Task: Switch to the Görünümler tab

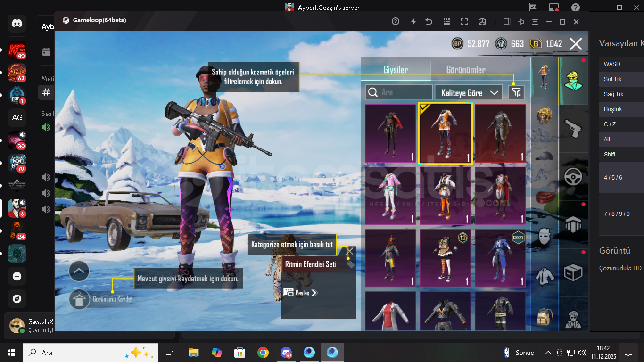Action: click(466, 70)
